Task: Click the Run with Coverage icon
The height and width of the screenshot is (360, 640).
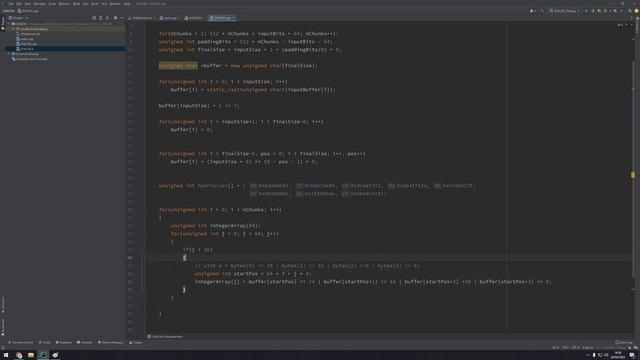Action: [599, 11]
